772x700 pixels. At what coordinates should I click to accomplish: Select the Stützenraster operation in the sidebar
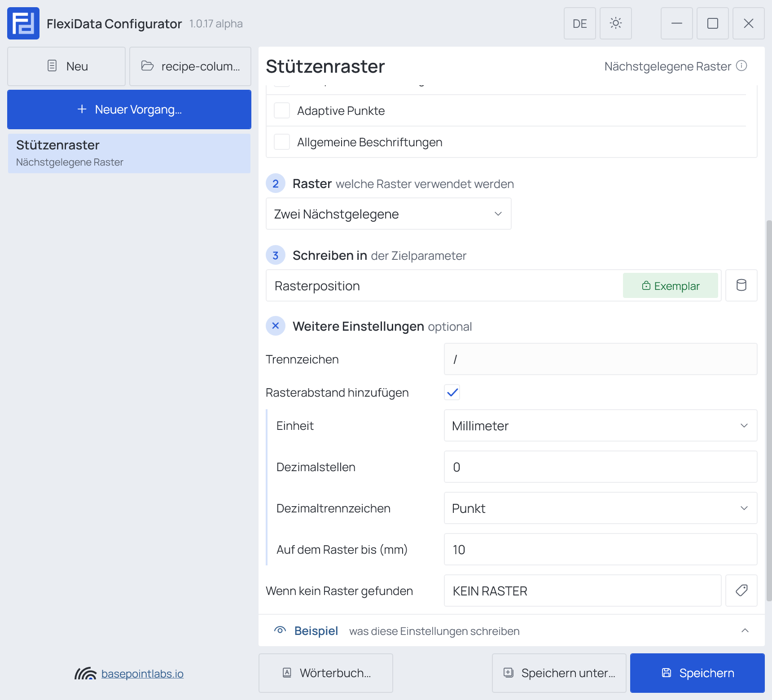(x=129, y=153)
